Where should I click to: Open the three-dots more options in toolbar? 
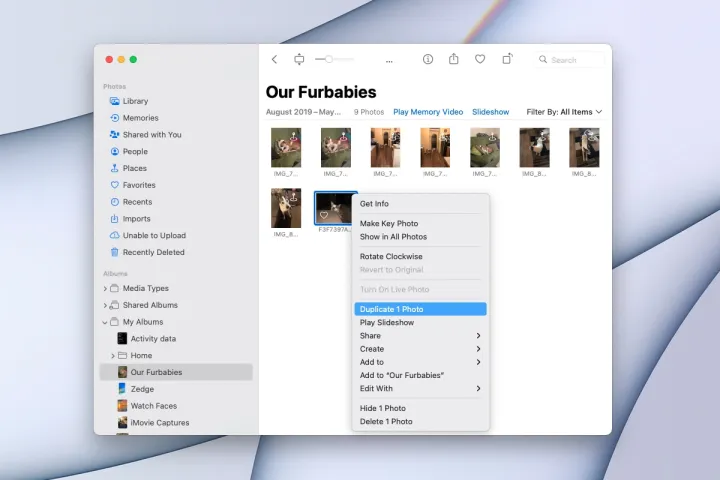click(389, 61)
